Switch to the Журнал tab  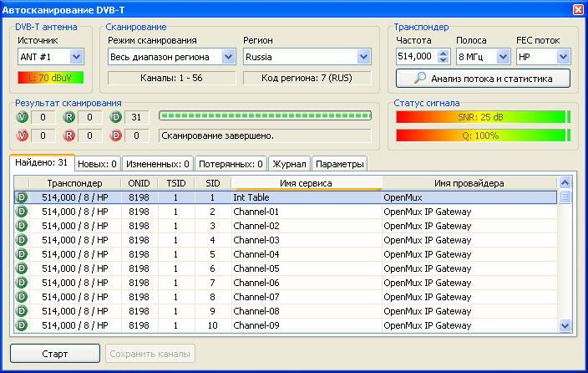(x=289, y=164)
